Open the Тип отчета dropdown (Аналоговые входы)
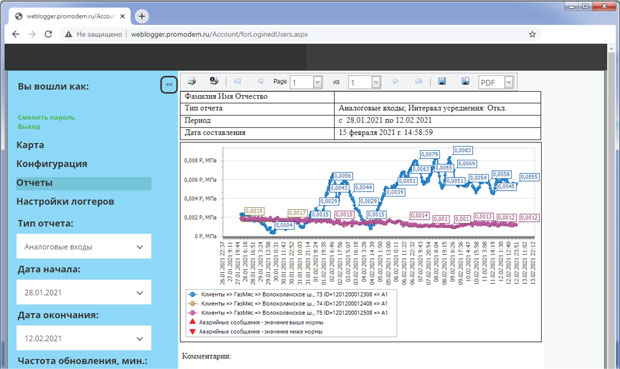 click(x=83, y=246)
